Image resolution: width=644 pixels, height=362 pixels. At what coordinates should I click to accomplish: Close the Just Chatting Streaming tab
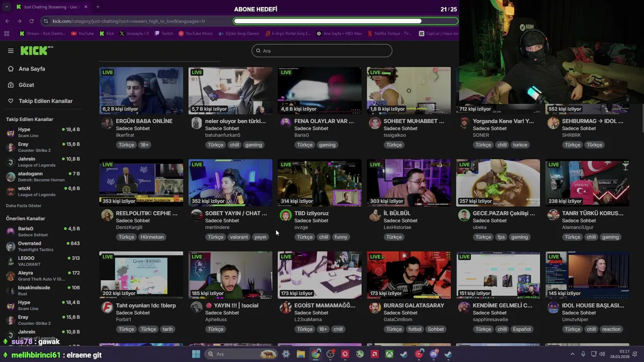pyautogui.click(x=86, y=7)
